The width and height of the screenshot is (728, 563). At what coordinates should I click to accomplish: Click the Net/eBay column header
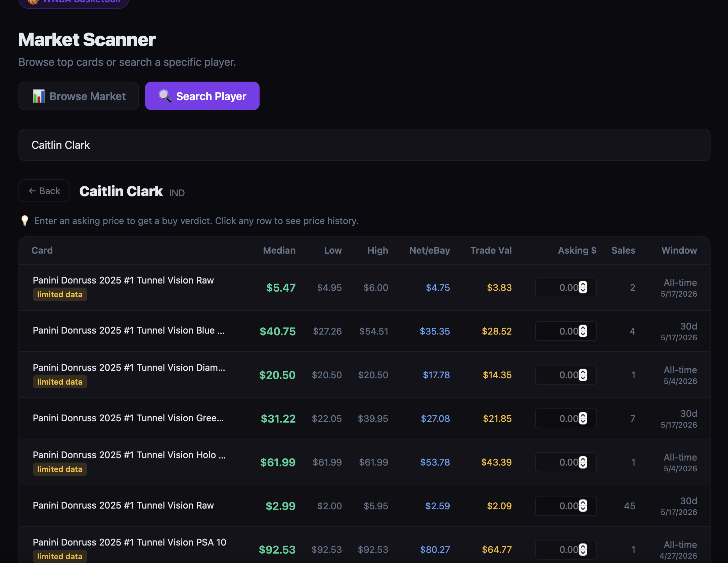(429, 250)
